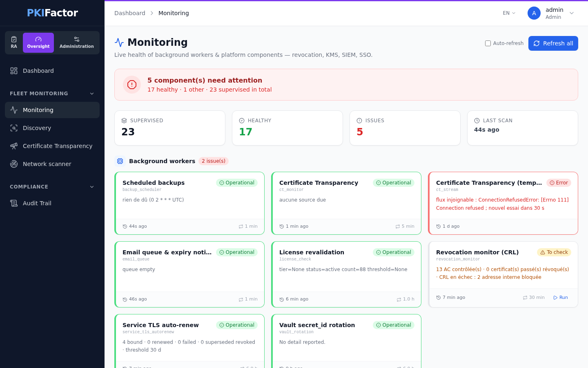Click the Dashboard grid icon in sidebar
Image resolution: width=588 pixels, height=368 pixels.
(x=14, y=71)
